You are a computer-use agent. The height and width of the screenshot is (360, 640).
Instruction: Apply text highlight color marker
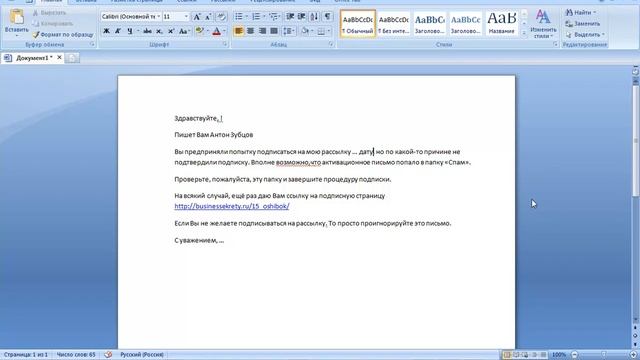click(x=199, y=31)
